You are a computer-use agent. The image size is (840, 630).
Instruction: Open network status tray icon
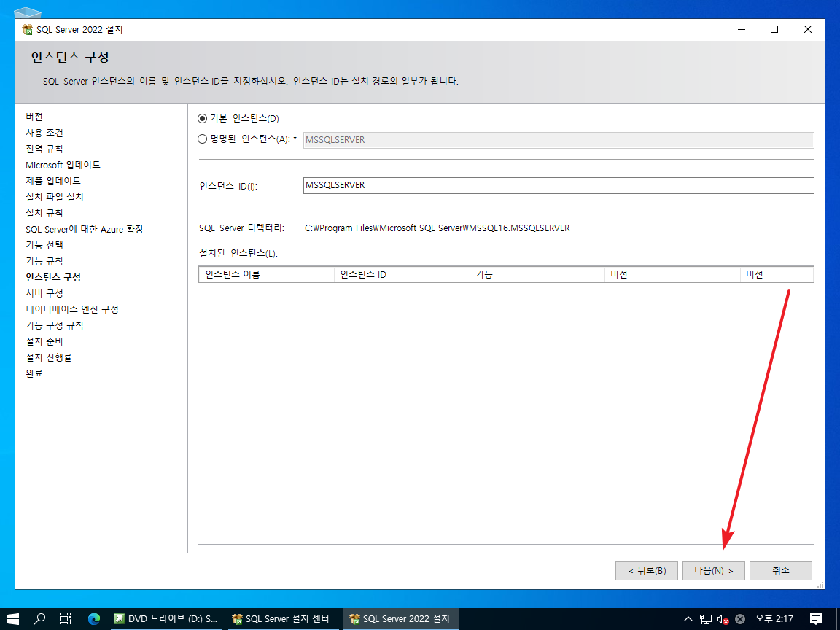pyautogui.click(x=706, y=619)
